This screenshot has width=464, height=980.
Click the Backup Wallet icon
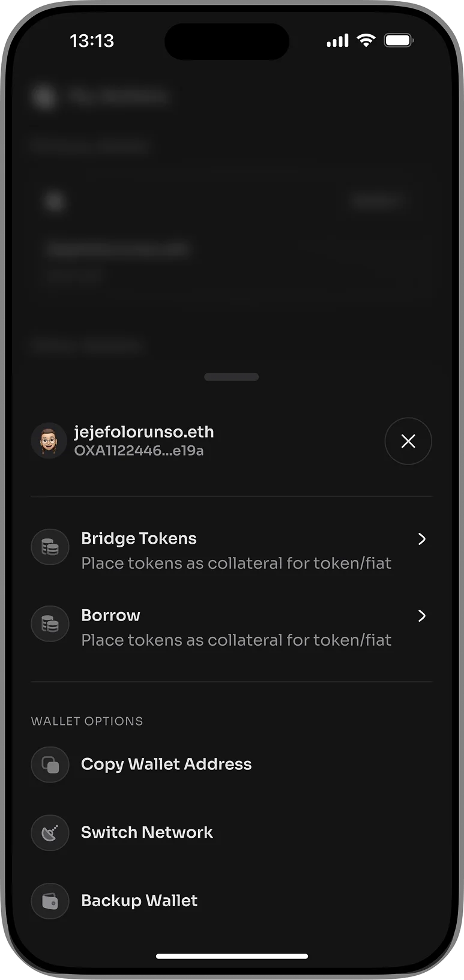coord(50,901)
